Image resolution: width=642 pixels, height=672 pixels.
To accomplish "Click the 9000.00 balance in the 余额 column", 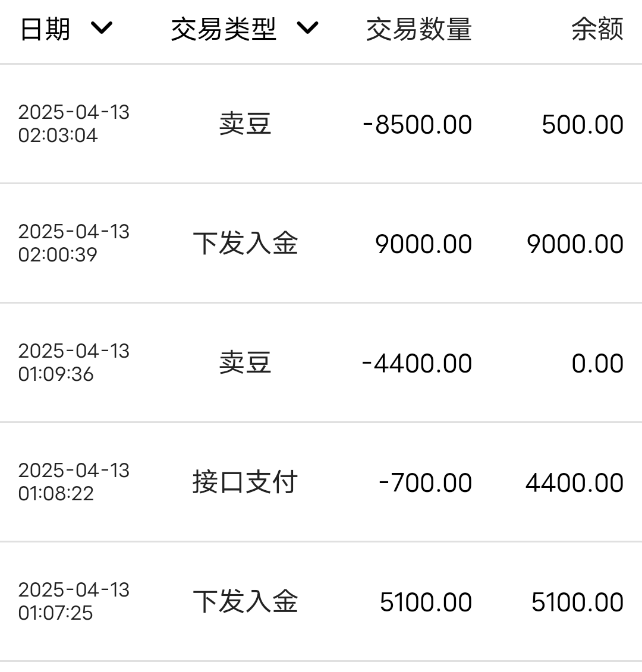I will point(575,244).
